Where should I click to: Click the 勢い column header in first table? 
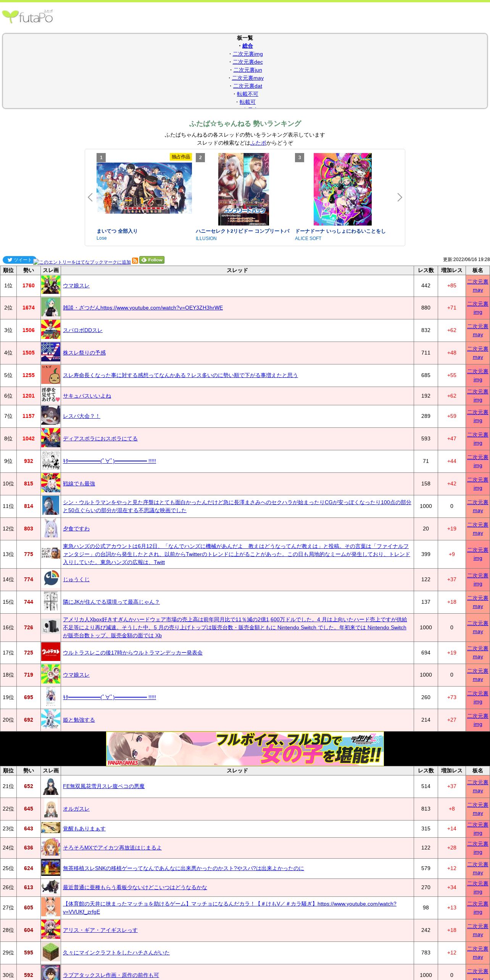point(29,270)
